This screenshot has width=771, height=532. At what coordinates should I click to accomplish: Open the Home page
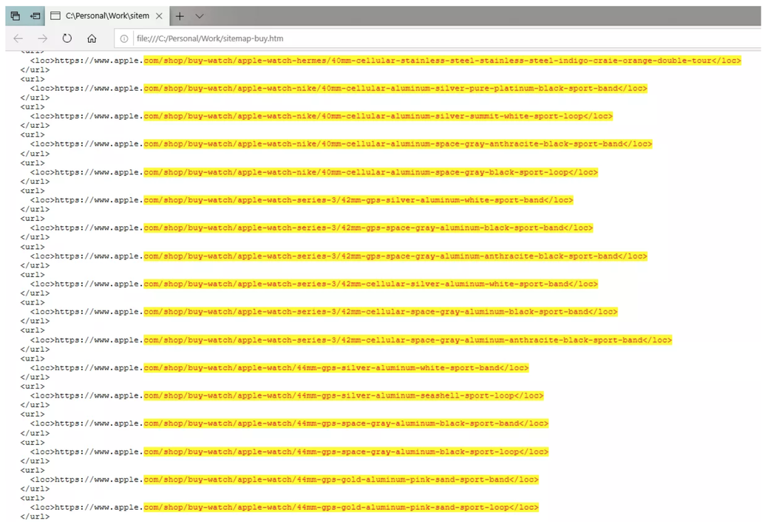(92, 38)
